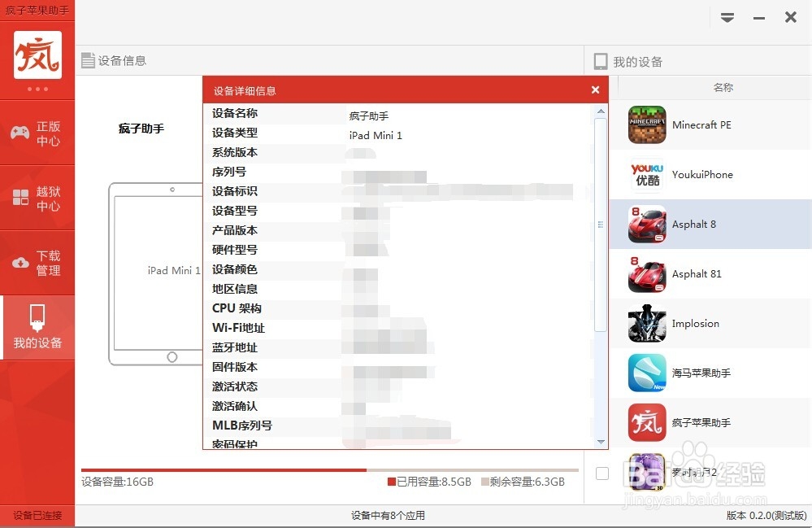Click the ellipsis below the logo
The height and width of the screenshot is (528, 812).
(37, 89)
